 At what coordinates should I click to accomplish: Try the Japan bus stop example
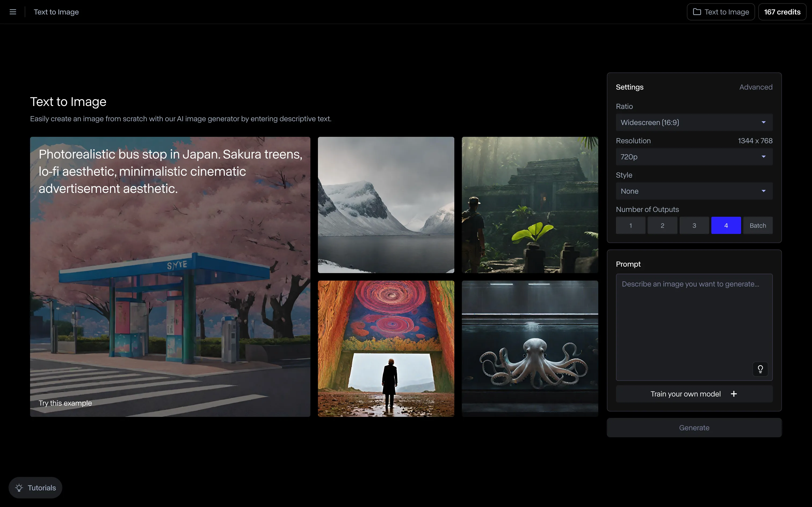coord(170,277)
